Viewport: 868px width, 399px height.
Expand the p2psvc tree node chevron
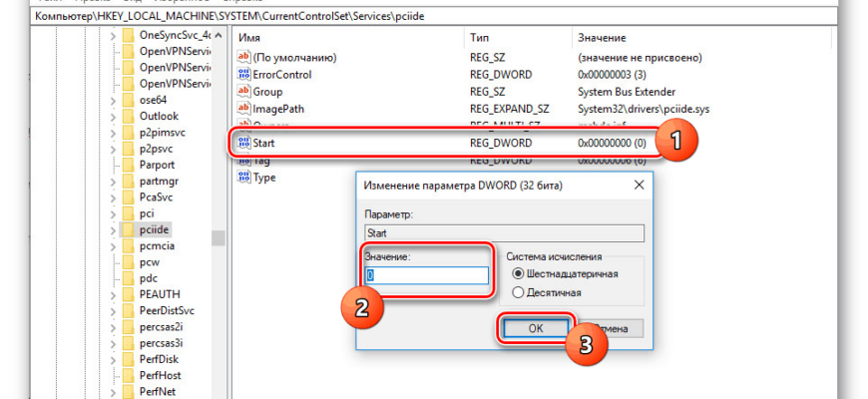(x=113, y=149)
